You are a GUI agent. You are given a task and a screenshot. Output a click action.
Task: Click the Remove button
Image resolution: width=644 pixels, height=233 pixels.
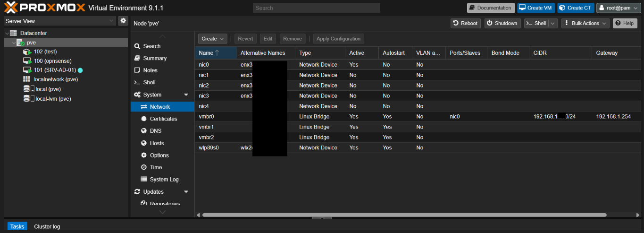click(x=293, y=39)
